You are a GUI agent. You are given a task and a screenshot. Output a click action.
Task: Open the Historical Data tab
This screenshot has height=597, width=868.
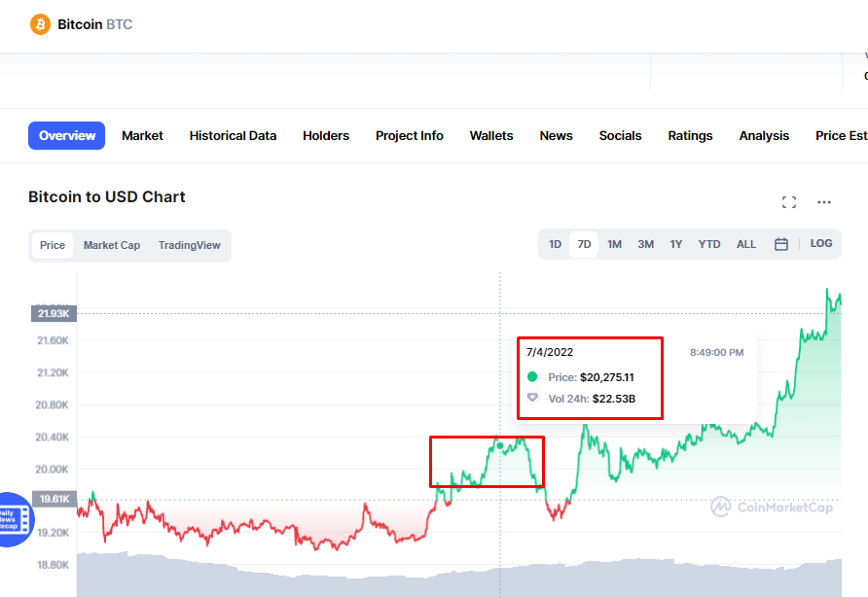tap(233, 135)
